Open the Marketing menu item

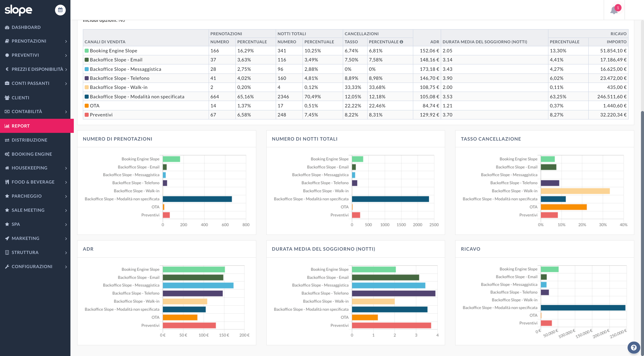25,238
